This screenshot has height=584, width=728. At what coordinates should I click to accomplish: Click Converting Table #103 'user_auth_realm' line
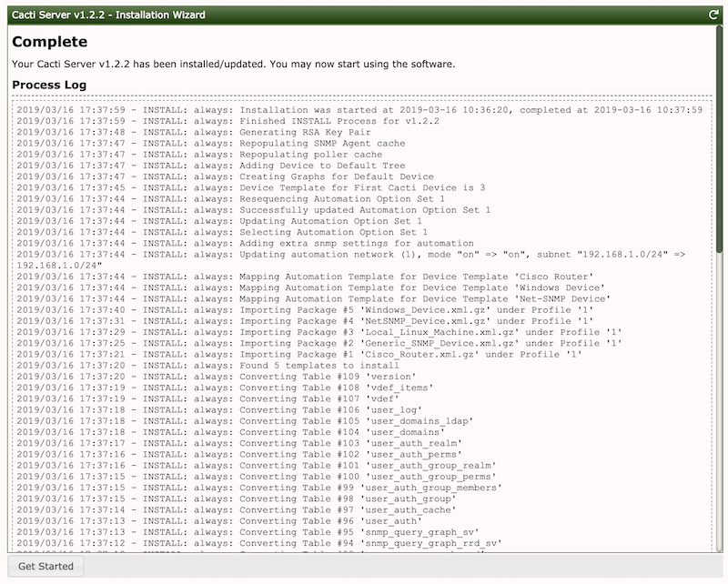(239, 444)
